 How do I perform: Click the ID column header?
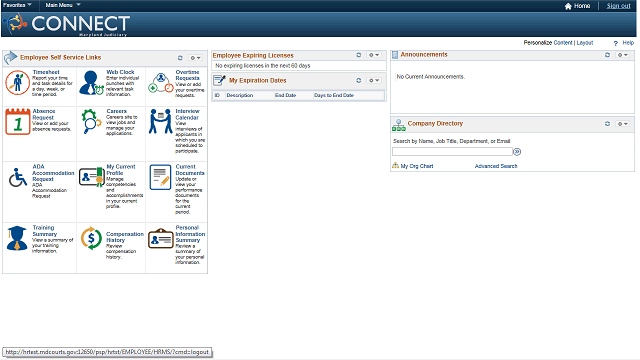click(217, 96)
